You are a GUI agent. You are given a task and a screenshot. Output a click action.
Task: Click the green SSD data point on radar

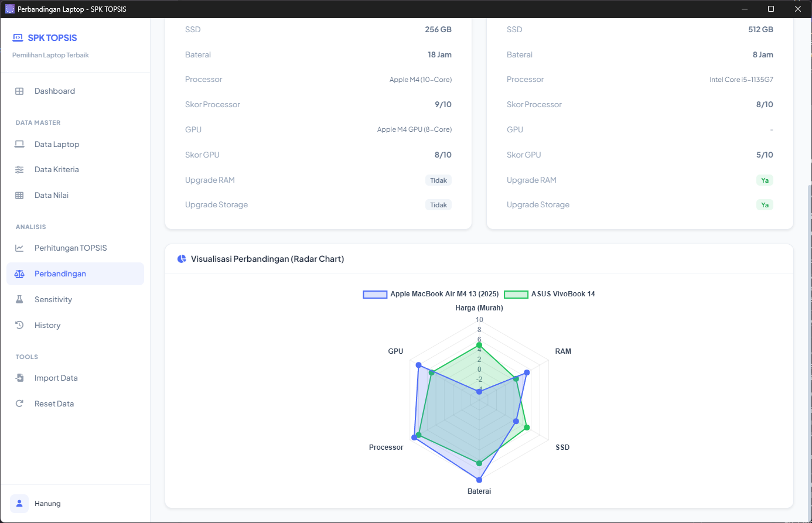pos(527,428)
